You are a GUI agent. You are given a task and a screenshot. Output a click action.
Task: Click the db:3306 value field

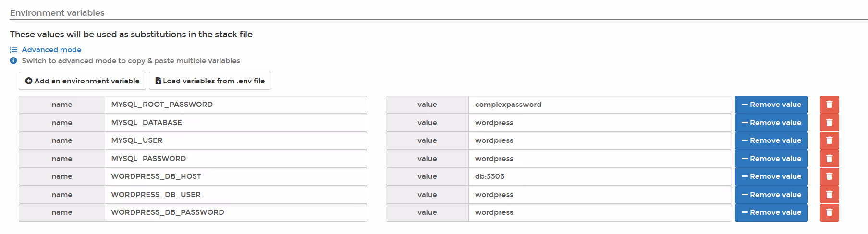pyautogui.click(x=600, y=176)
